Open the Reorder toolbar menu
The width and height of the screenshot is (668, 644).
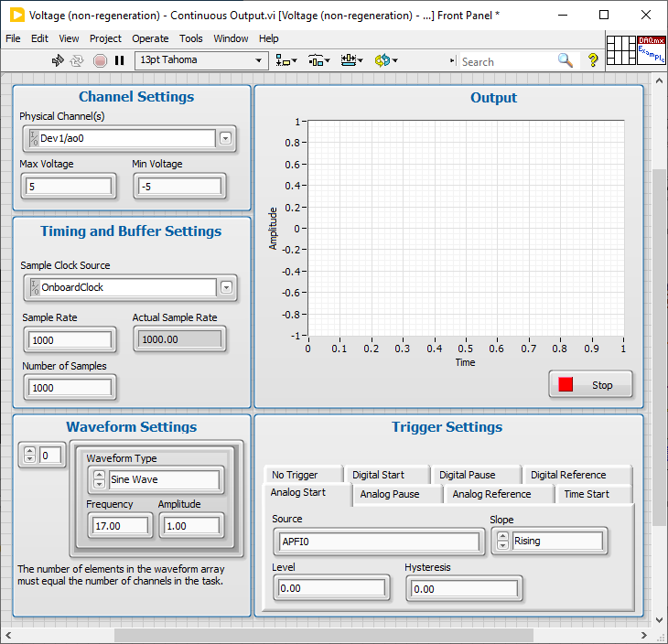(385, 60)
